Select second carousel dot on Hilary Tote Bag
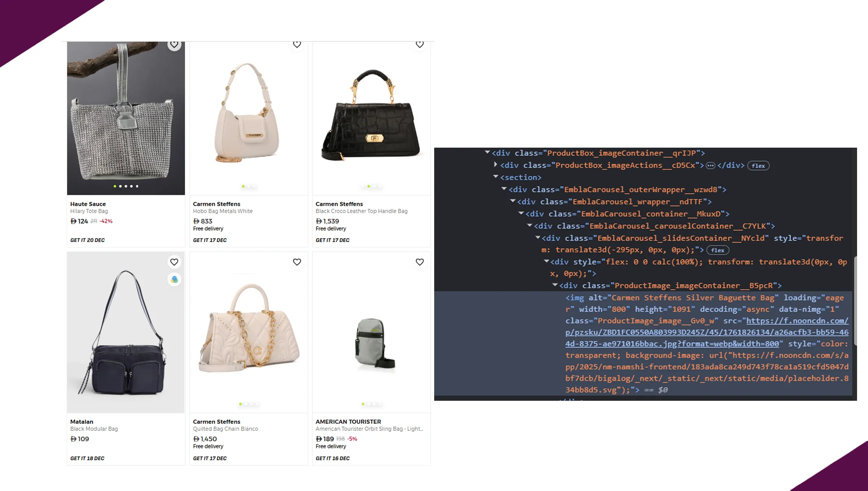868x491 pixels. [x=120, y=186]
